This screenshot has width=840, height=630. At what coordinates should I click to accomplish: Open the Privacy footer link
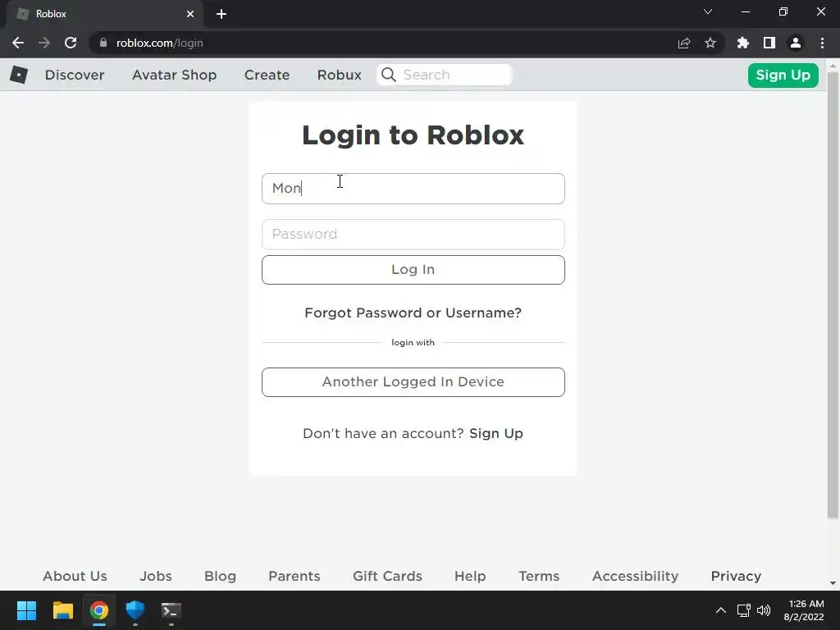click(x=736, y=576)
